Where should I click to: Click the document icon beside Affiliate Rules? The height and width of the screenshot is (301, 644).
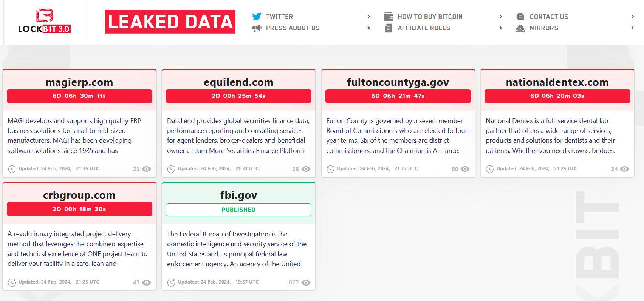(389, 28)
